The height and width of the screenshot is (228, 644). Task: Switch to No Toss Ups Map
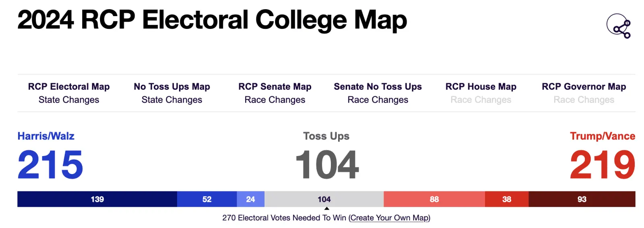pyautogui.click(x=172, y=86)
